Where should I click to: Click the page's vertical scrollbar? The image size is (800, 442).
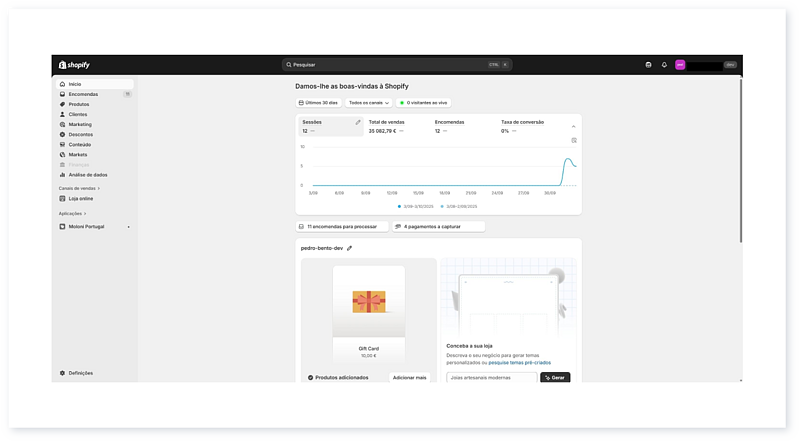coord(741,160)
